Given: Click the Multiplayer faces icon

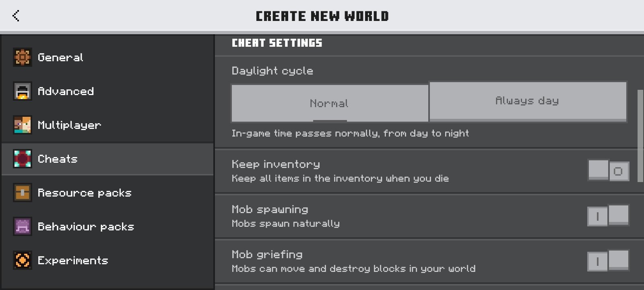Looking at the screenshot, I should pos(23,125).
